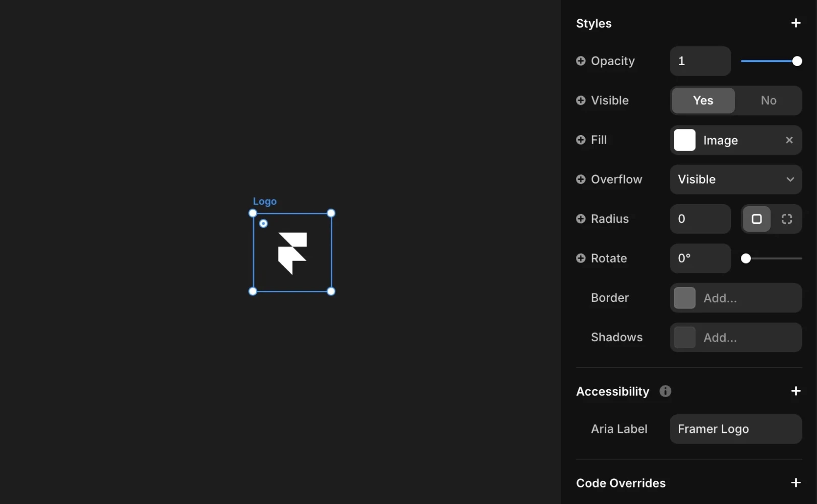Click the Styles section heading
This screenshot has height=504, width=817.
coord(594,23)
